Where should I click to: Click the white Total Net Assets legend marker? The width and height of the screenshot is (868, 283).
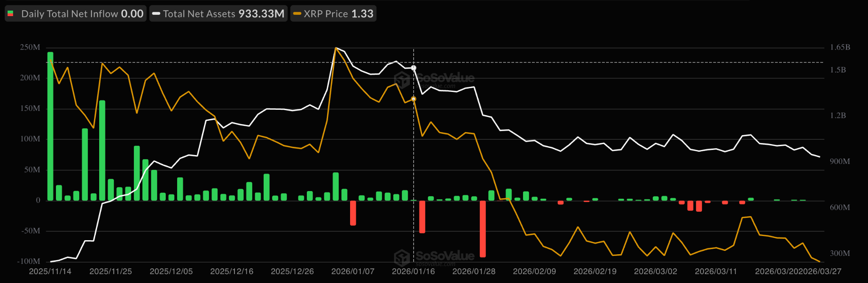(x=156, y=14)
